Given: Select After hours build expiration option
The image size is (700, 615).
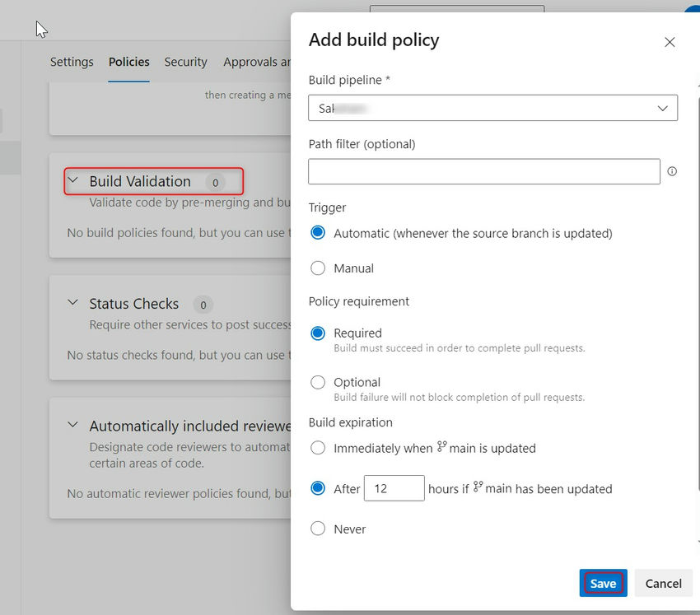Looking at the screenshot, I should (x=318, y=489).
